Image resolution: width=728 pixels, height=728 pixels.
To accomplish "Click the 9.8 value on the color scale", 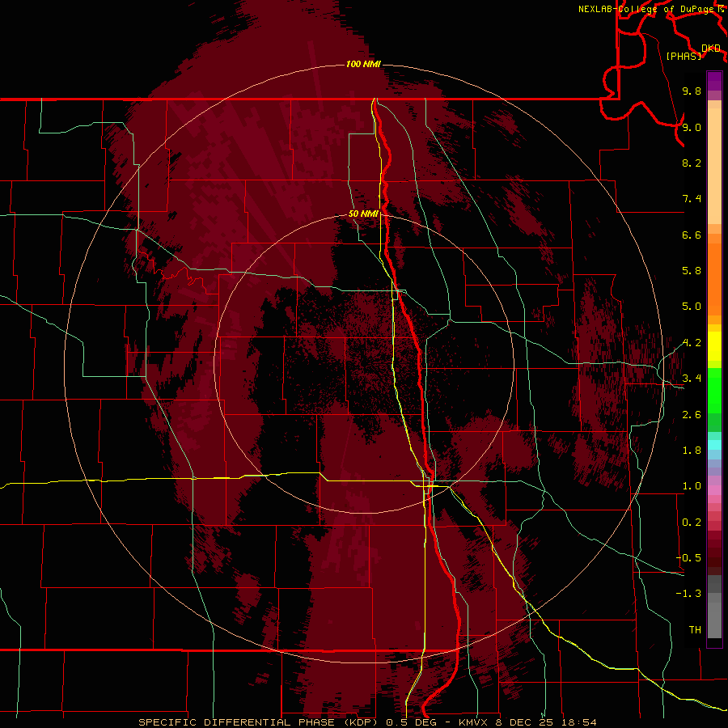I will [692, 91].
